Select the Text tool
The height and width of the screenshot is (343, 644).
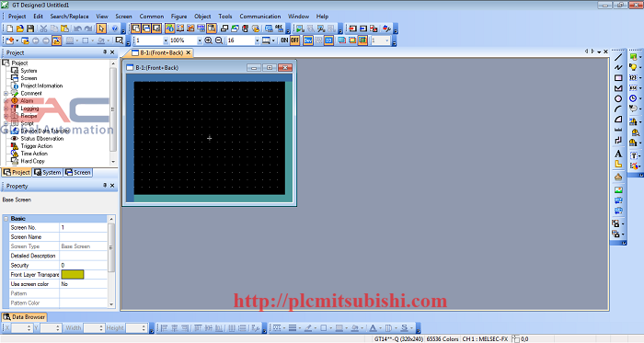[x=618, y=154]
